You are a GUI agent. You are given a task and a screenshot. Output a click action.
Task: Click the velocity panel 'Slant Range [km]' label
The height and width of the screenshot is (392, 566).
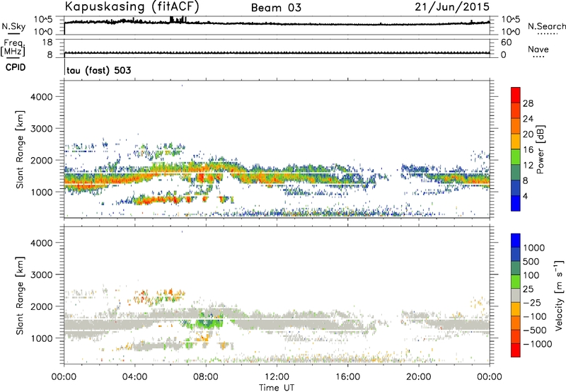tap(20, 295)
